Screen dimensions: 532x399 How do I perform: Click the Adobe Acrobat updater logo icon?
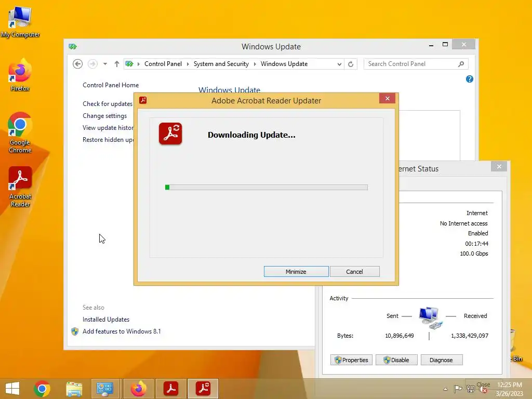pos(170,134)
